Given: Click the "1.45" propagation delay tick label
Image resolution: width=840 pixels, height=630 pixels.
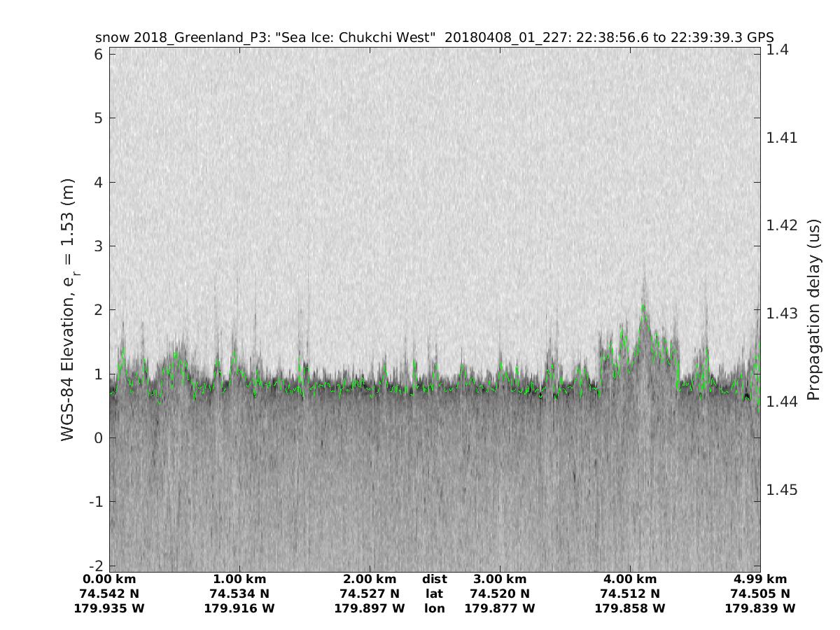Looking at the screenshot, I should coord(781,489).
